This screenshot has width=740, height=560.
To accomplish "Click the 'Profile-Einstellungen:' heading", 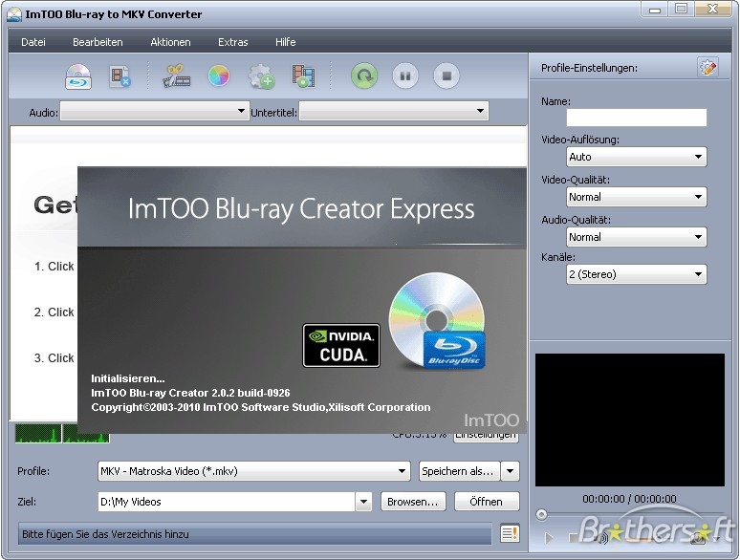I will 589,68.
